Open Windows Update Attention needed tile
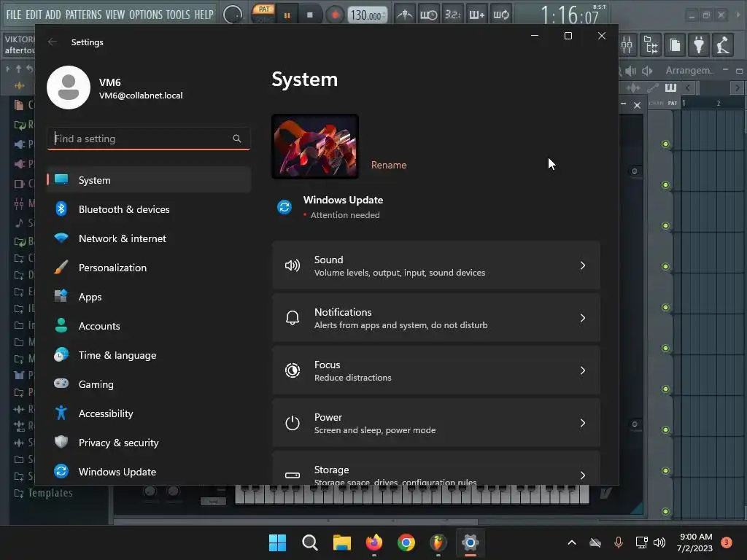This screenshot has height=560, width=747. coord(330,207)
